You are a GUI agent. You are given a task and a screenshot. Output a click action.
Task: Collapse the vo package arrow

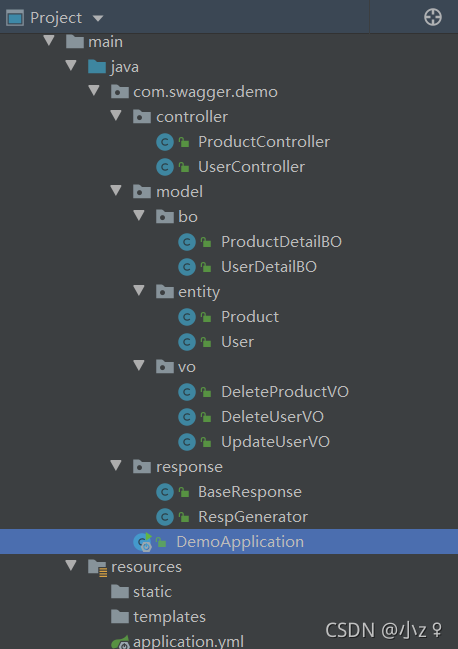pos(139,365)
